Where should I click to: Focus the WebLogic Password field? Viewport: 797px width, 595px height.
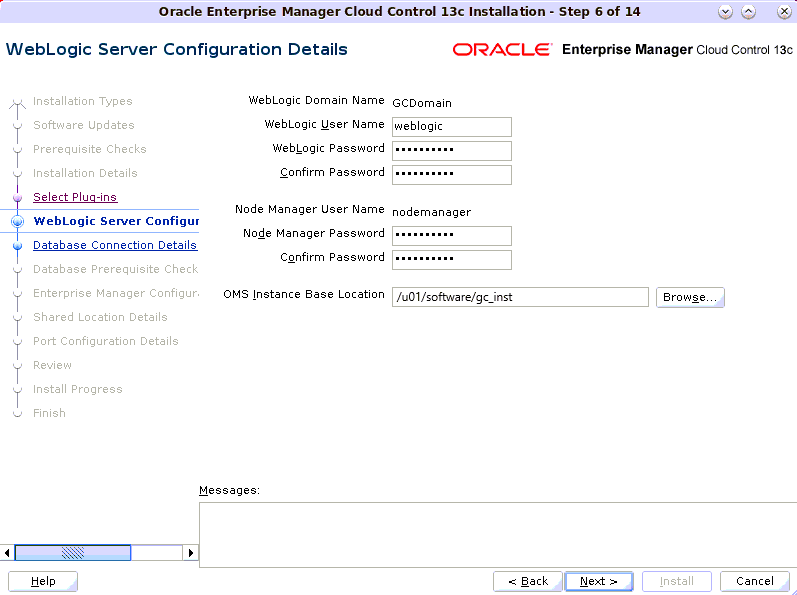point(451,150)
